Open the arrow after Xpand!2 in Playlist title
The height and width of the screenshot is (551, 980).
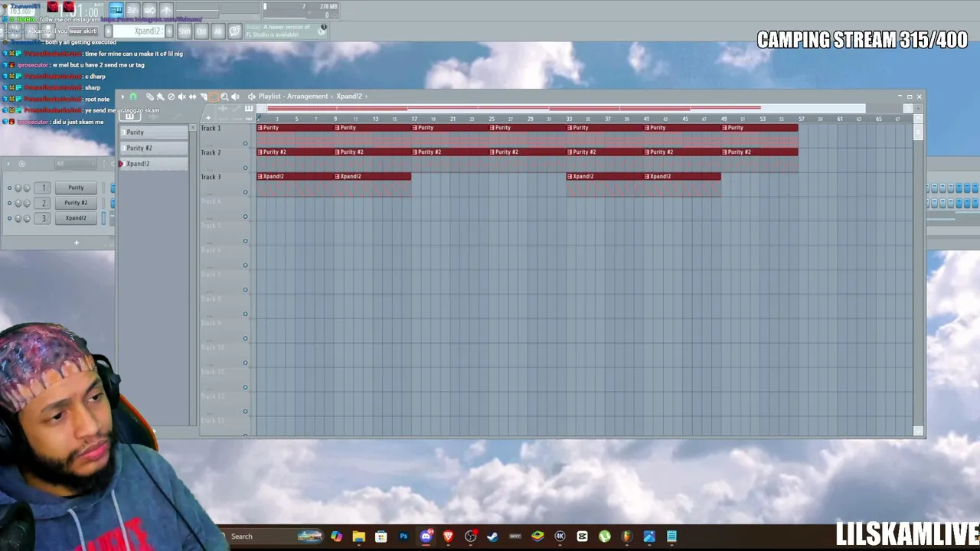[x=367, y=96]
